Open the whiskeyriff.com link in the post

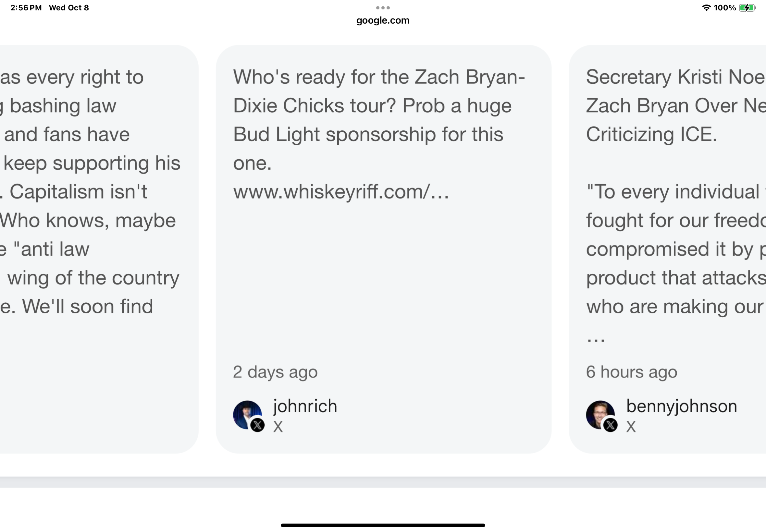341,192
